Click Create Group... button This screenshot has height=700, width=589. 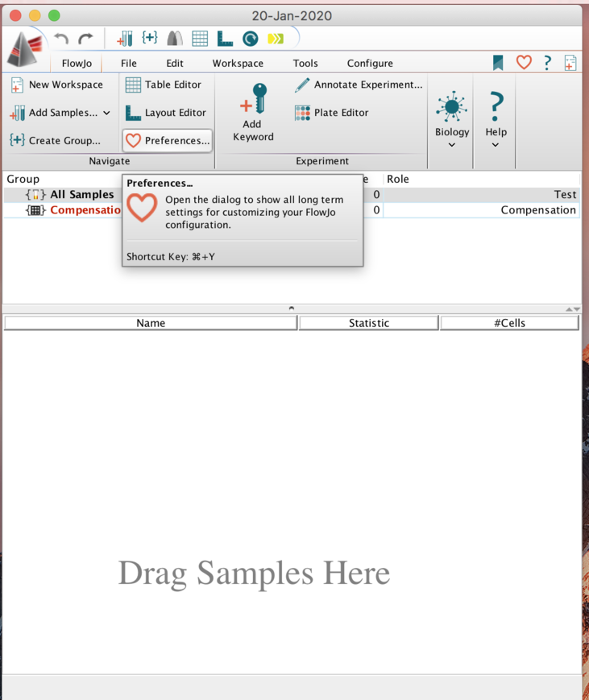[55, 141]
